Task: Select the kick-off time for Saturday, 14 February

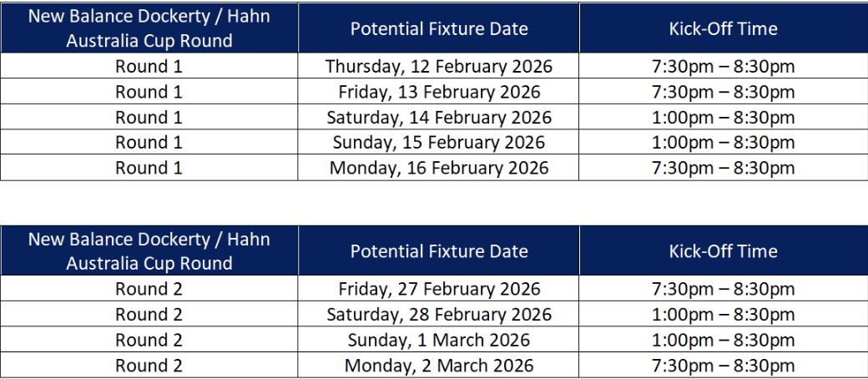Action: 723,117
